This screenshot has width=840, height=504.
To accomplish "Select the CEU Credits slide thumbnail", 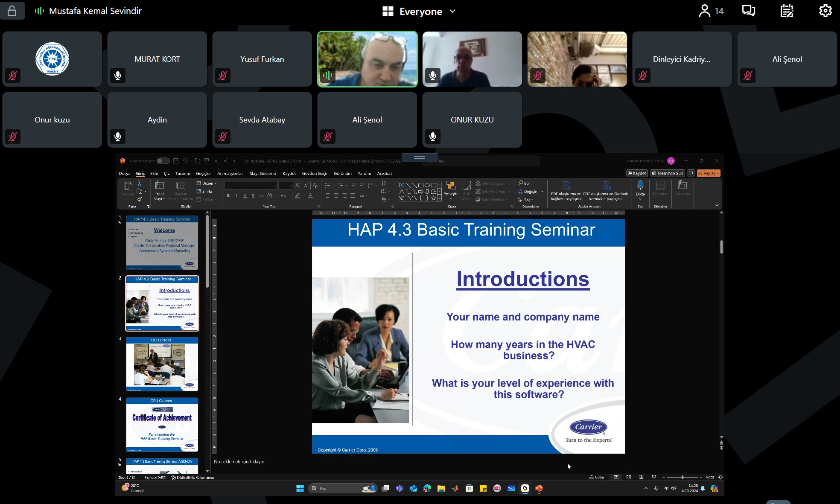I will click(x=162, y=364).
